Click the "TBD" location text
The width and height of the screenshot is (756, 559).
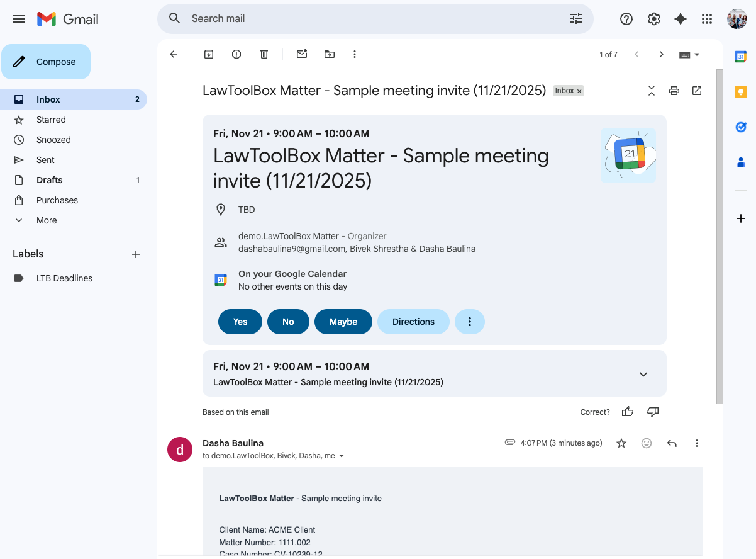[x=247, y=210]
